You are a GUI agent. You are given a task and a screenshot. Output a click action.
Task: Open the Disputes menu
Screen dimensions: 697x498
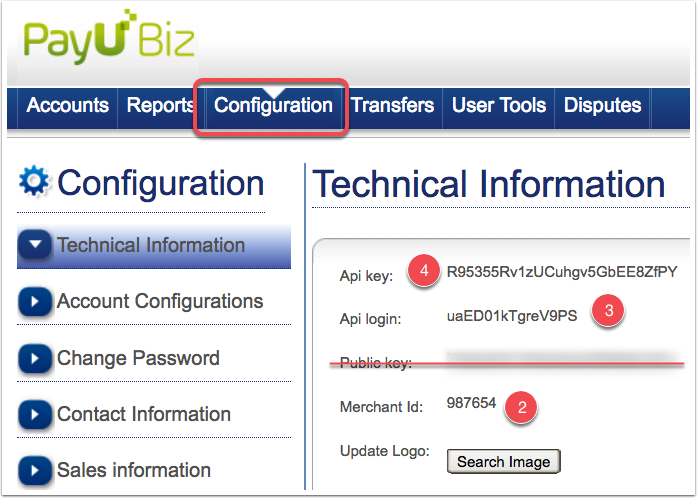(602, 105)
